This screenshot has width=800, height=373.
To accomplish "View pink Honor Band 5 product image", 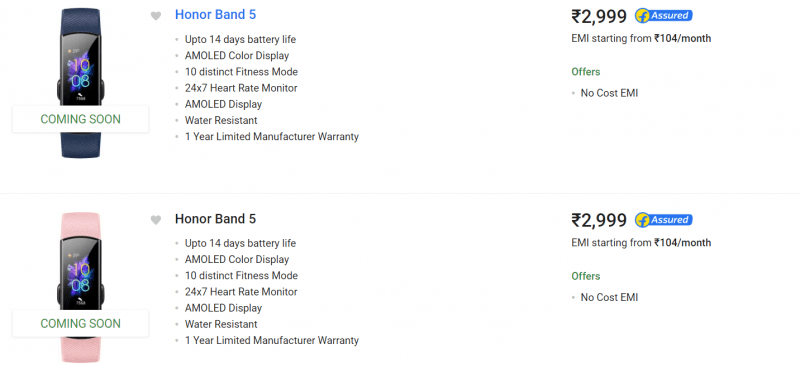I will 81,260.
